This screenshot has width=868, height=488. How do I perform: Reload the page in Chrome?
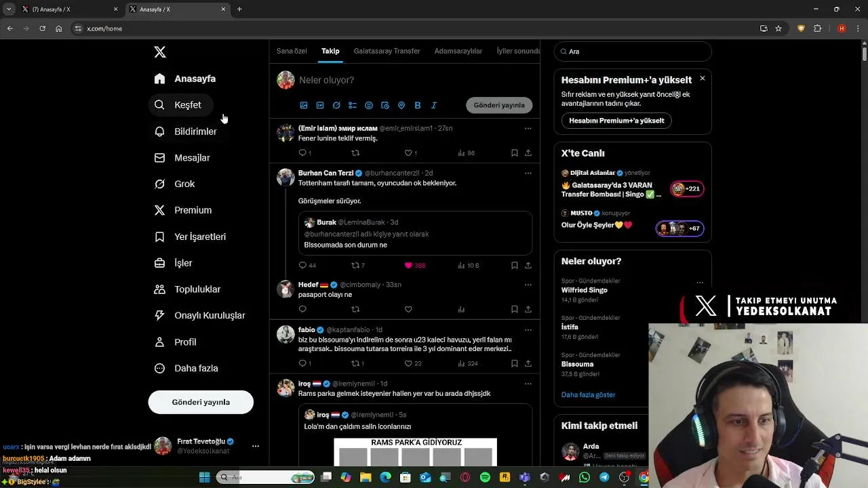tap(42, 28)
